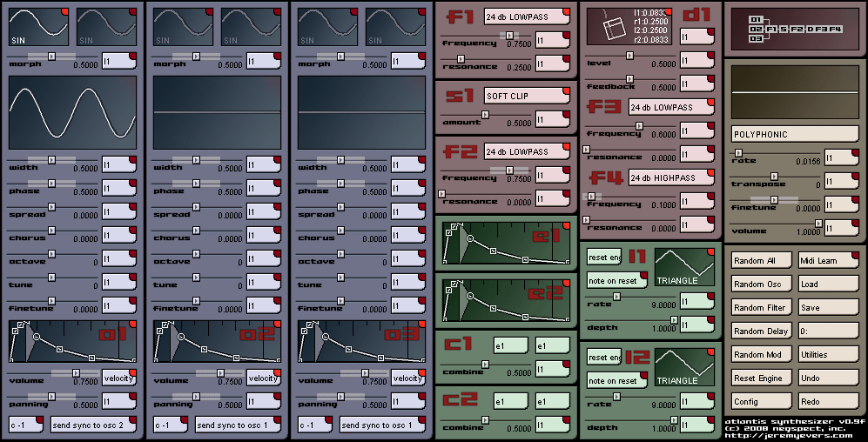This screenshot has height=442, width=868.
Task: Click Random Mod button
Action: 761,355
